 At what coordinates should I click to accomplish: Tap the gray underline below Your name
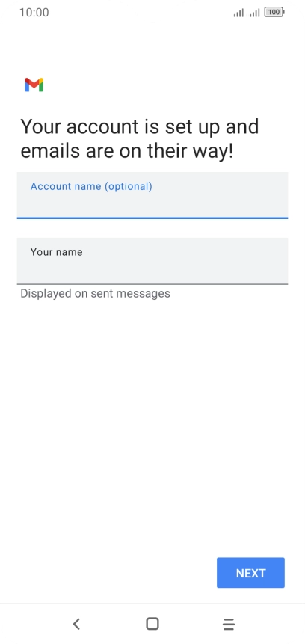152,283
